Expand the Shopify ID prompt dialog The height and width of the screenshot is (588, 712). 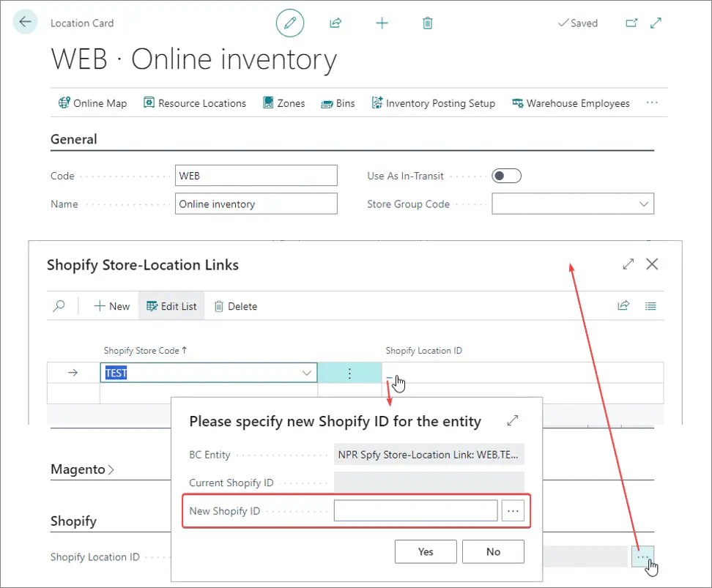tap(513, 420)
